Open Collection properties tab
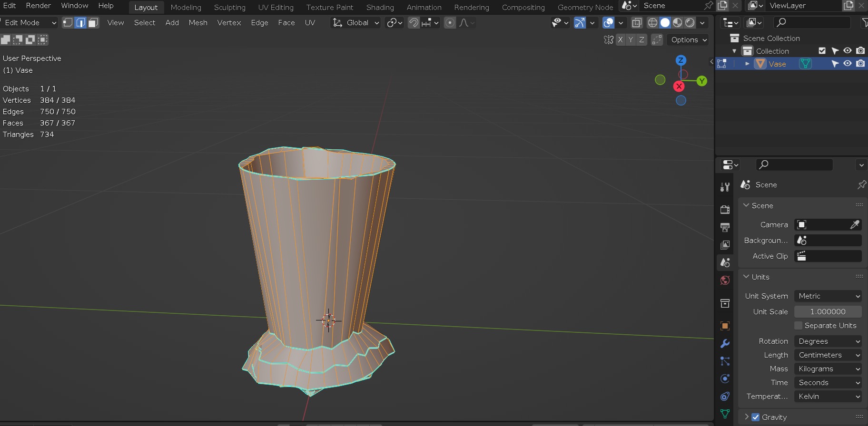 click(725, 303)
